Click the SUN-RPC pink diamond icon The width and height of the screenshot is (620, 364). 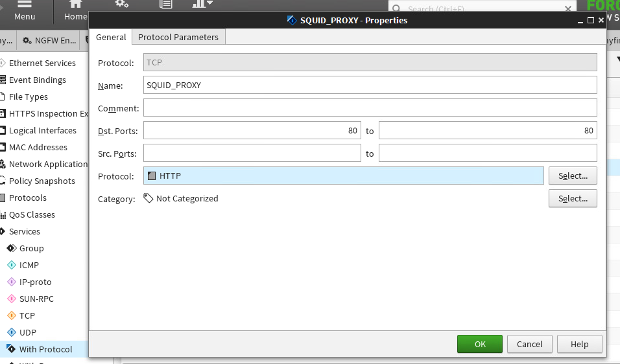pos(12,299)
